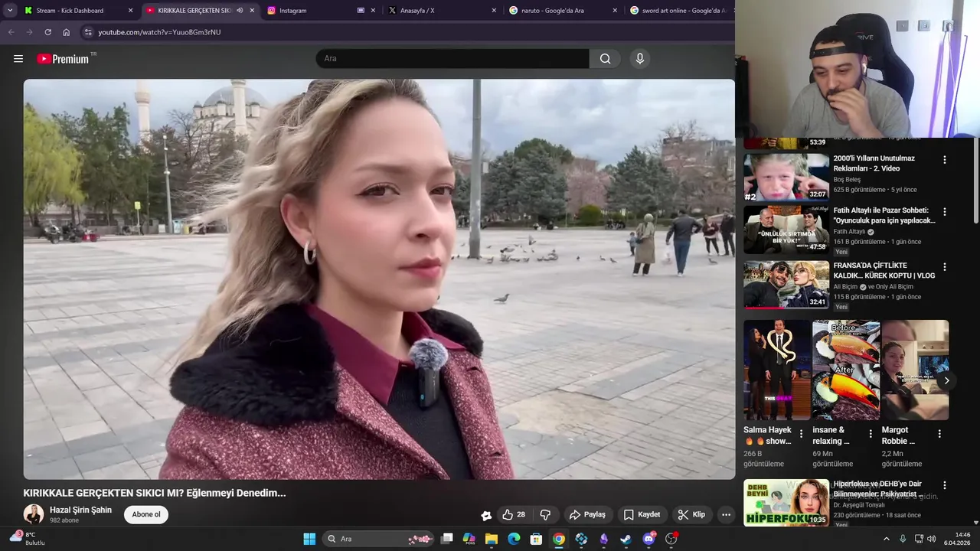Create a clip with Klip button
Screen dimensions: 980x551
coord(691,515)
